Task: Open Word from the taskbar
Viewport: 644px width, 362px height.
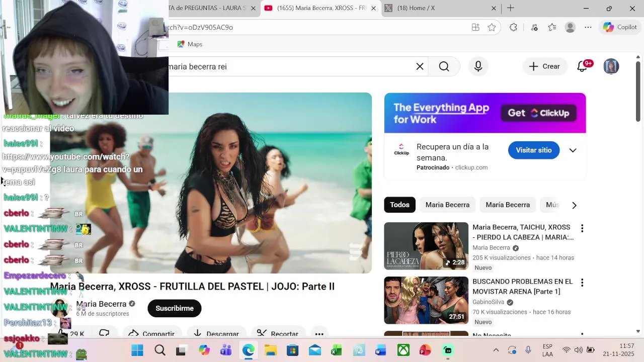Action: tap(381, 350)
